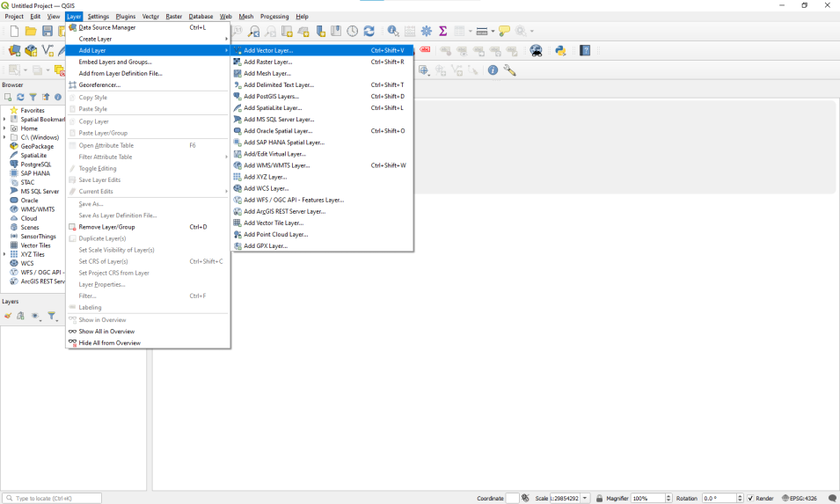Open Processing Toolbox gear icon
The width and height of the screenshot is (840, 504).
click(427, 31)
